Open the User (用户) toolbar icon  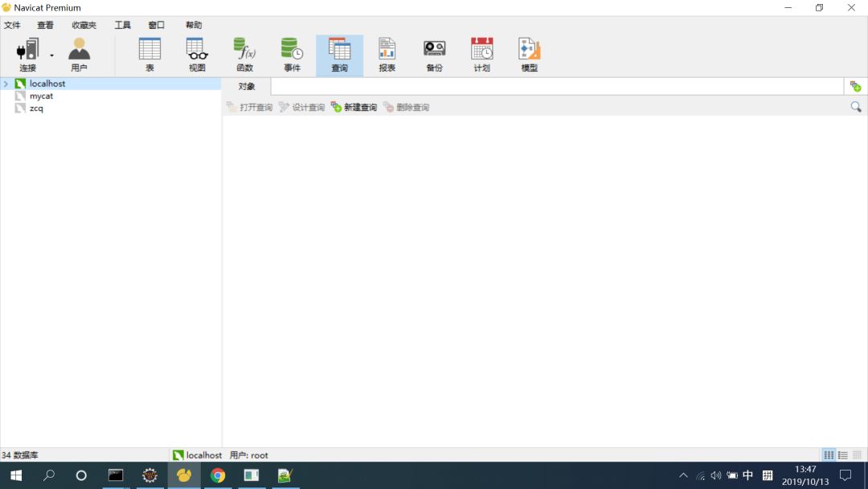pyautogui.click(x=79, y=55)
